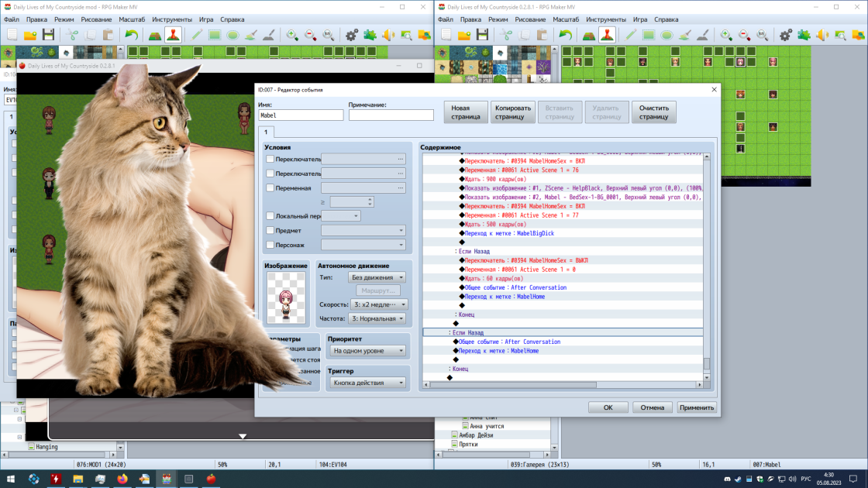Image resolution: width=868 pixels, height=488 pixels.
Task: Select Map mode icon in left toolbar
Action: [155, 35]
